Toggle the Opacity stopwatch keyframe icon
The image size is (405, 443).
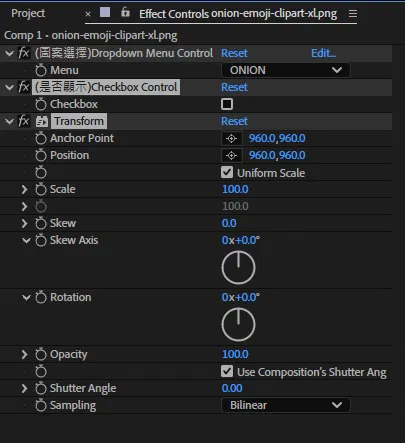tap(41, 354)
